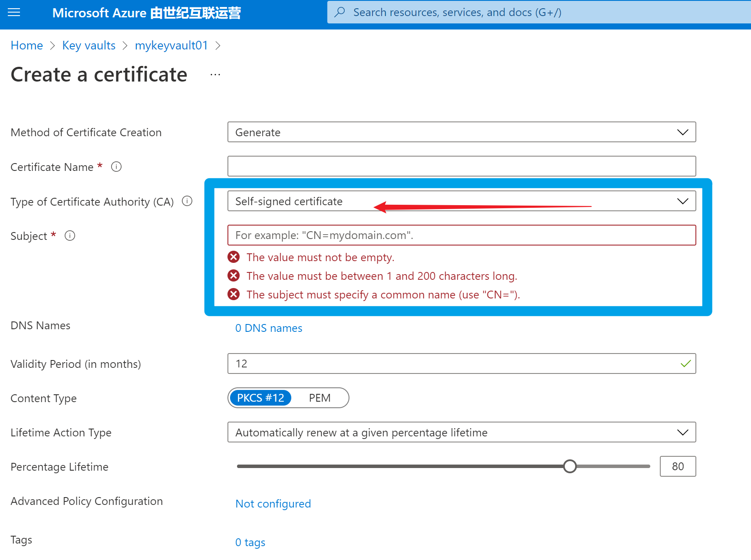Expand Lifetime Action Type dropdown

[461, 432]
